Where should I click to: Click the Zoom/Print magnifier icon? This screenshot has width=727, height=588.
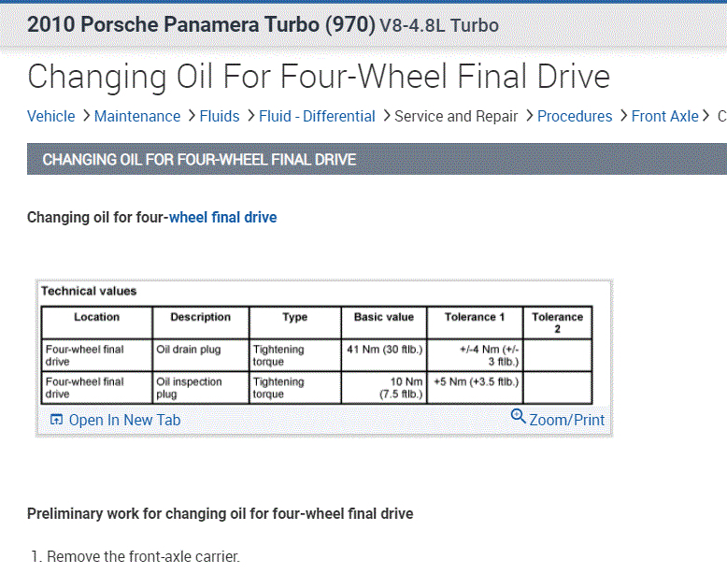pos(519,417)
